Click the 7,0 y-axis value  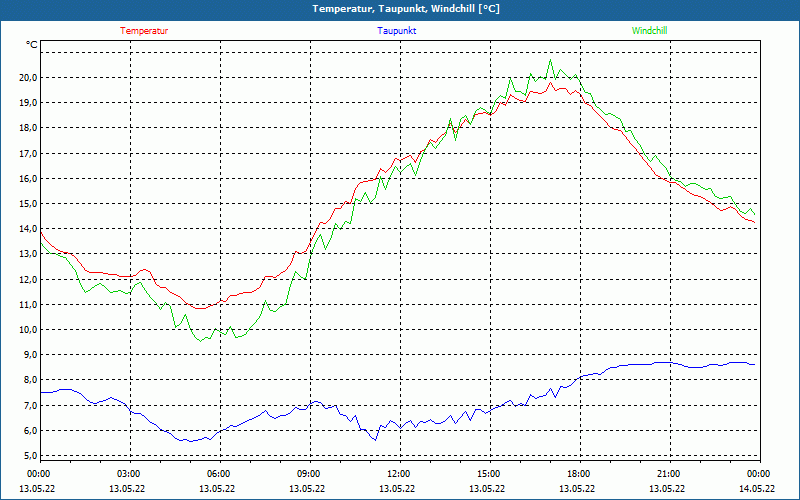pyautogui.click(x=30, y=405)
